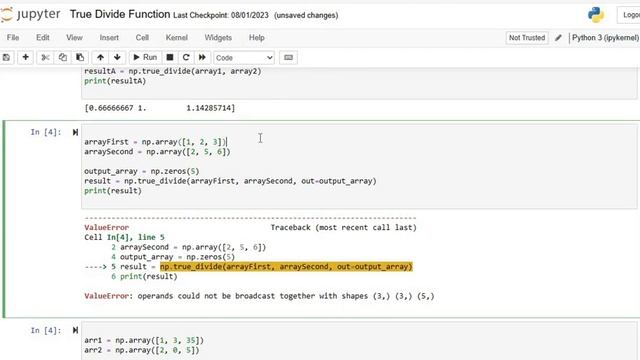Click the Last Checkpoint 08/01/2023 text
640x360 pixels.
click(x=221, y=16)
